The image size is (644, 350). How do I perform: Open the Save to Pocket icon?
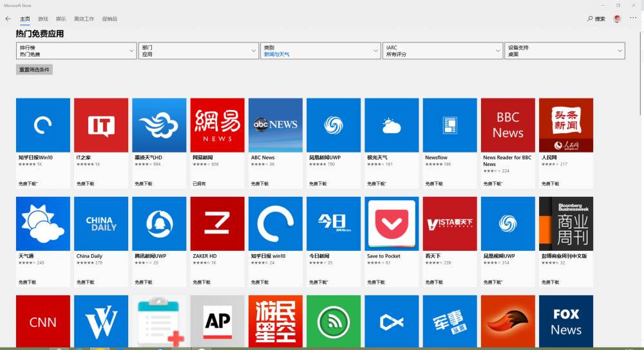coord(392,224)
